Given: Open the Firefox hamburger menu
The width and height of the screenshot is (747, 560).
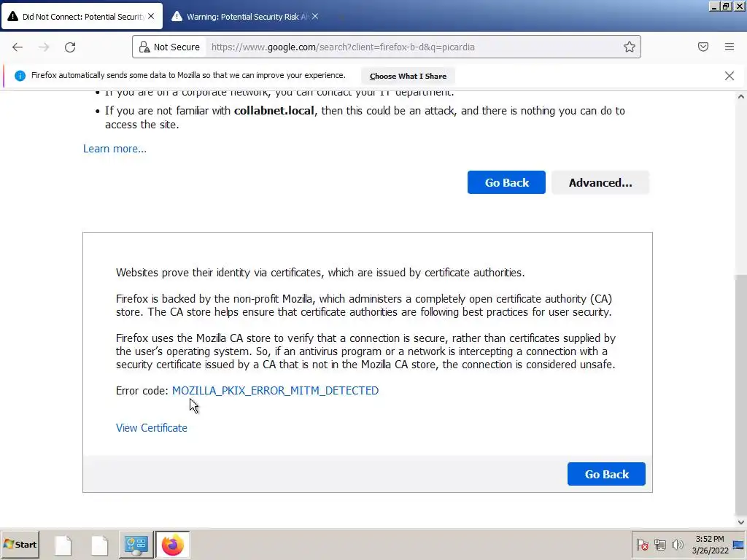Looking at the screenshot, I should (729, 47).
